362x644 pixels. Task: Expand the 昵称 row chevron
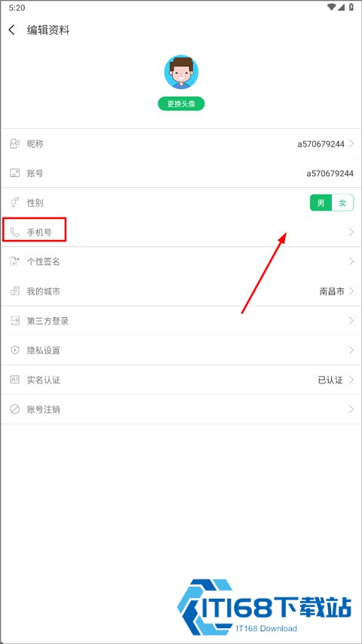351,143
